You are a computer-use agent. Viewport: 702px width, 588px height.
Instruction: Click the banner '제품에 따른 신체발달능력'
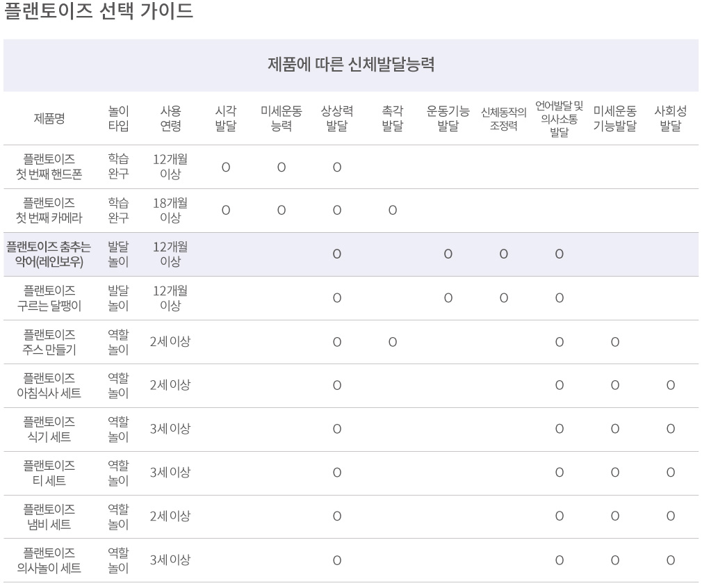click(351, 65)
